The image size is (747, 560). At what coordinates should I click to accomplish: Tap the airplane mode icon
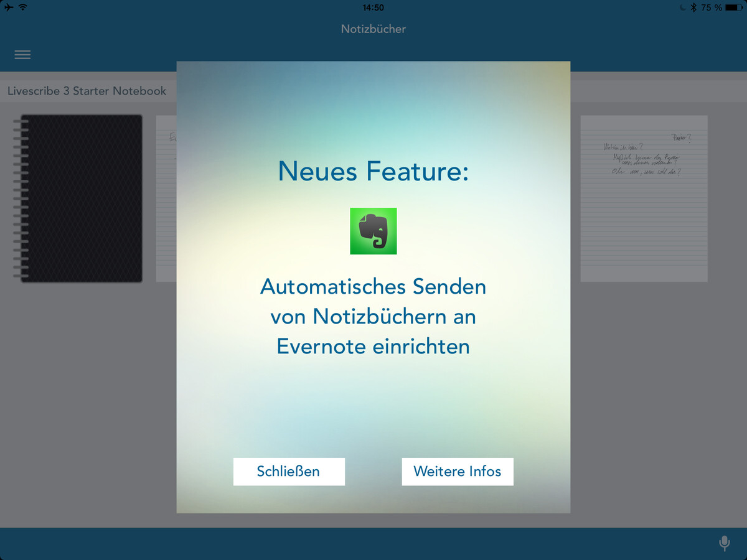tap(8, 7)
